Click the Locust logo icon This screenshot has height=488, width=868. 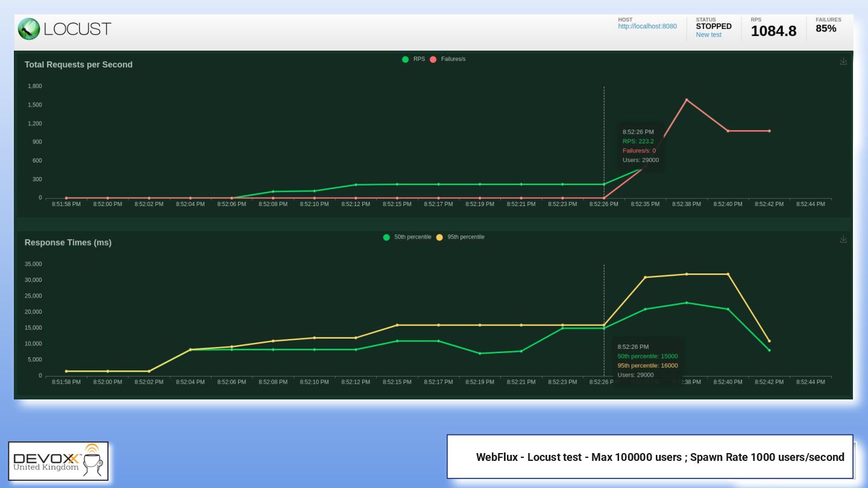click(x=29, y=29)
